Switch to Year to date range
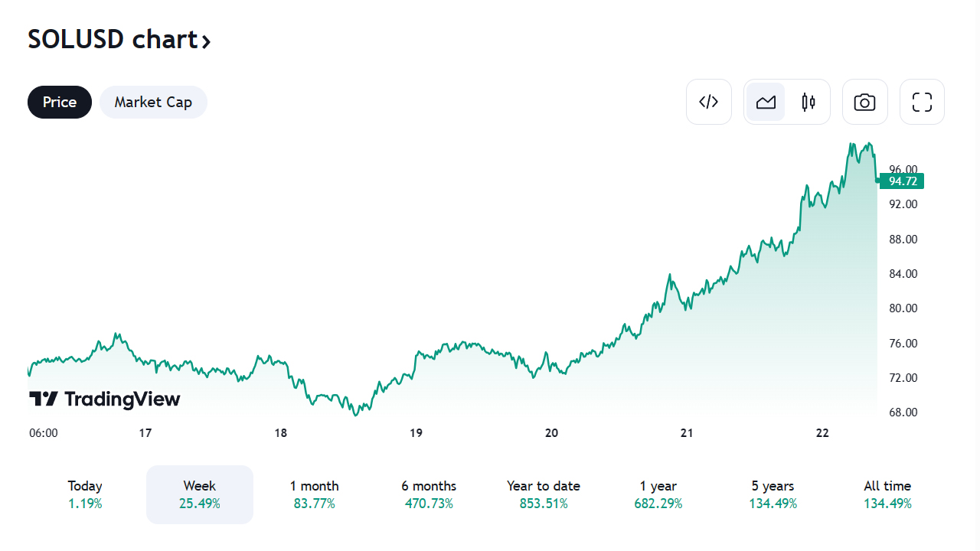The image size is (980, 551). [544, 494]
